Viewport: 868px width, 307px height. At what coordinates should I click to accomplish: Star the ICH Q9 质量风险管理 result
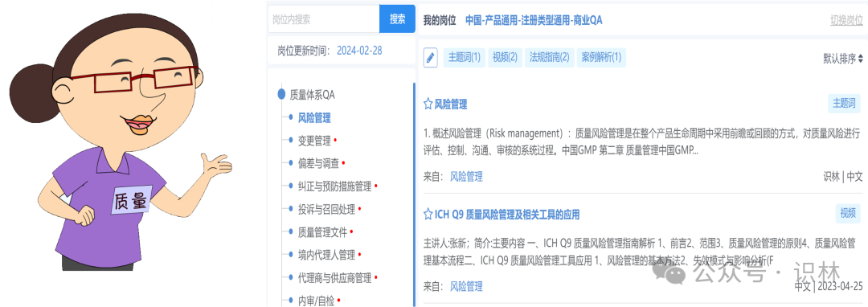coord(428,214)
